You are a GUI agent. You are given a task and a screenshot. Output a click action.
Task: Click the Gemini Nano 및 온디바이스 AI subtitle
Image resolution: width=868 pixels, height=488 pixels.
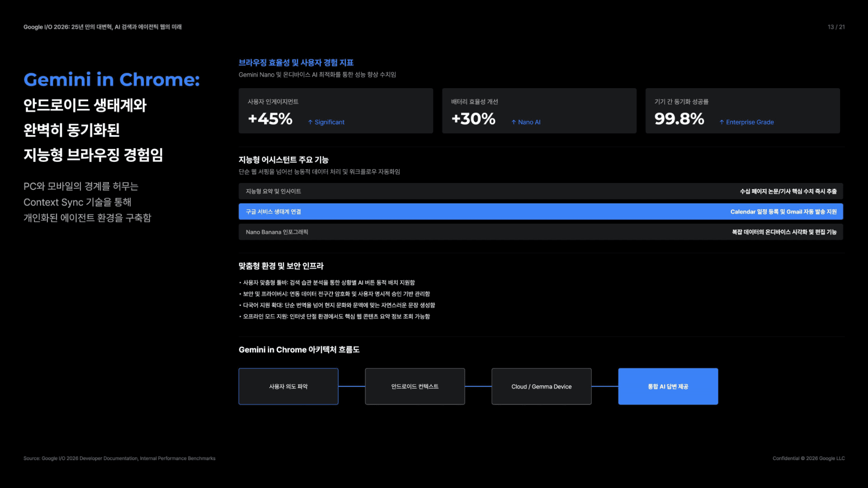(317, 75)
